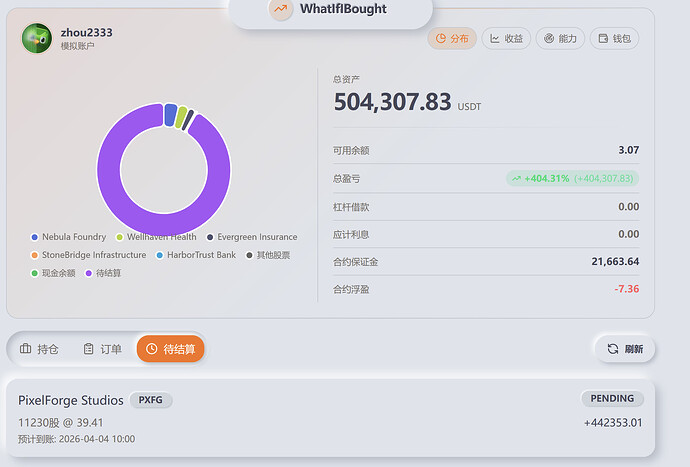Click 预计到账 2026-04-04 10:00 text
The image size is (690, 467).
(x=77, y=439)
